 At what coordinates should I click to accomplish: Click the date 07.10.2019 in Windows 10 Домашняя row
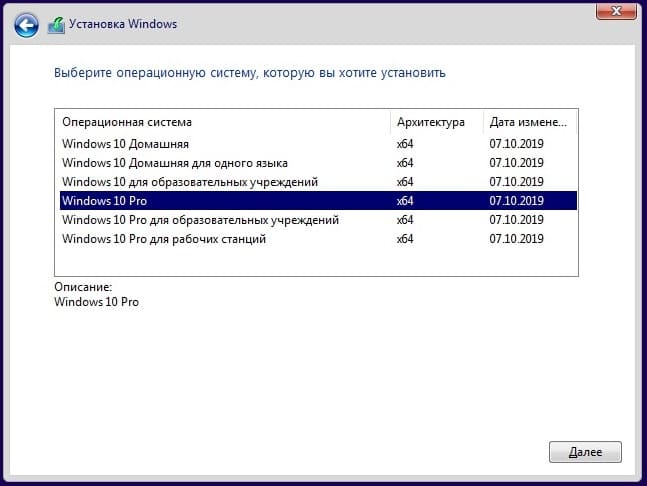tap(516, 144)
